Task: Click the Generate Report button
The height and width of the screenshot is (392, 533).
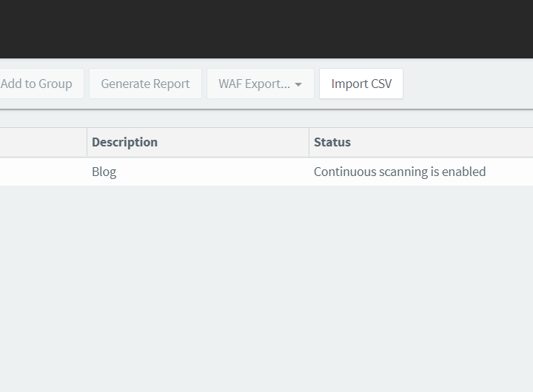Action: (146, 84)
